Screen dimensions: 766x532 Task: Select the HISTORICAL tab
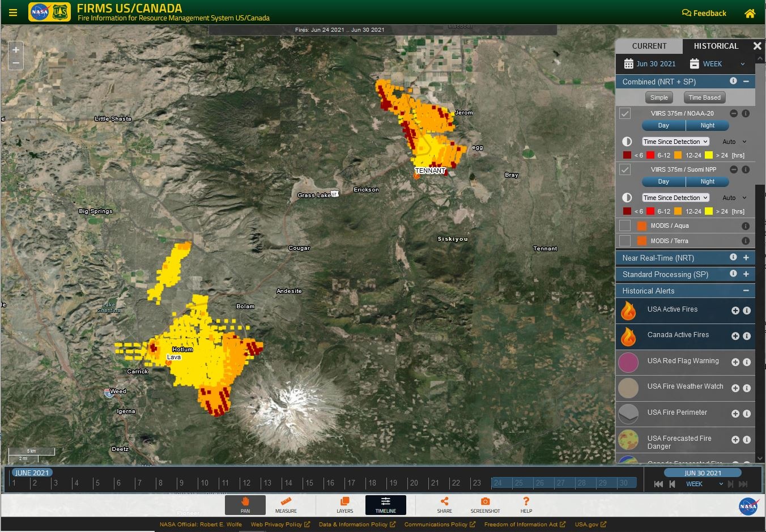coord(716,46)
